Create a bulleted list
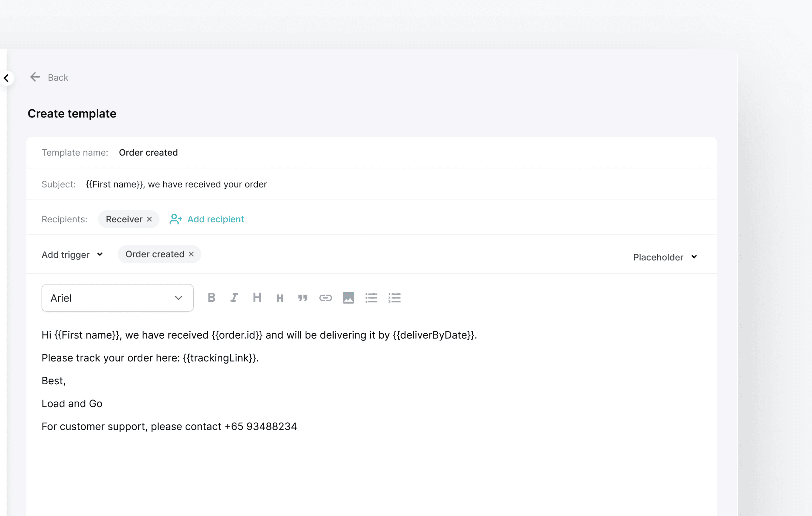Screen dimensions: 812x516 click(371, 298)
